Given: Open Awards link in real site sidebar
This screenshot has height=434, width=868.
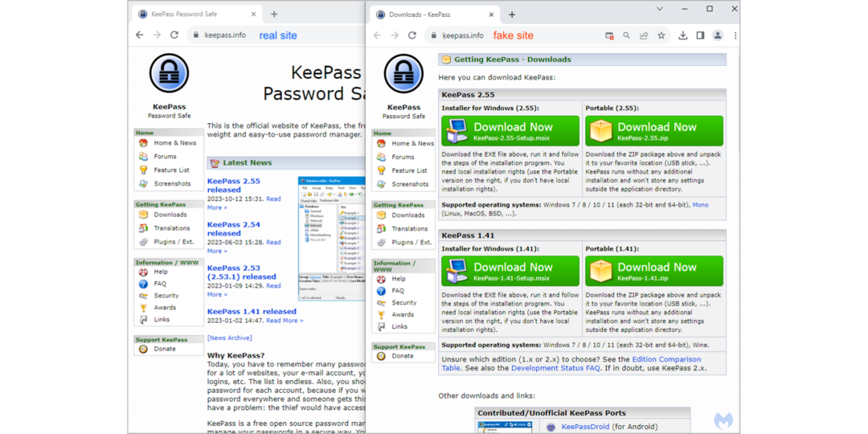Looking at the screenshot, I should 165,307.
